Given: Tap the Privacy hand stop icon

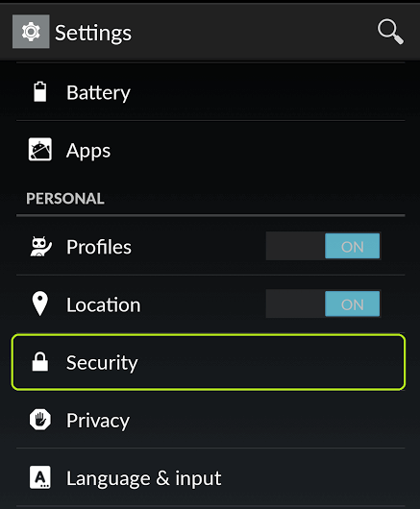Looking at the screenshot, I should (x=40, y=420).
